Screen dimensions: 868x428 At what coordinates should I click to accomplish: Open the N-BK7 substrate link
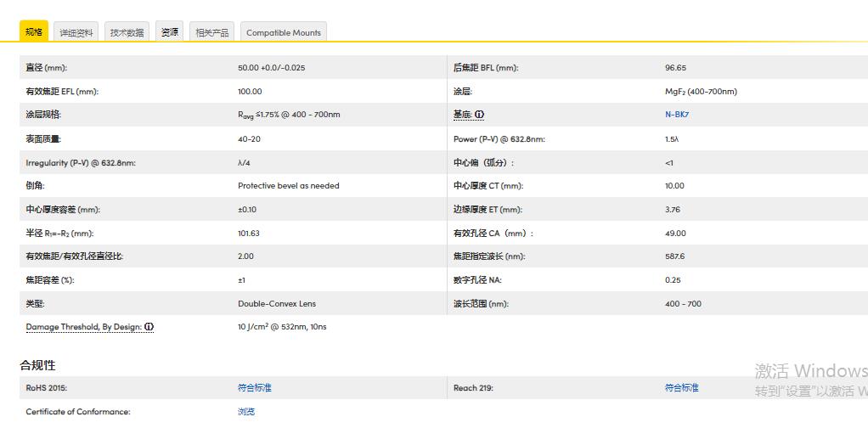pyautogui.click(x=677, y=115)
